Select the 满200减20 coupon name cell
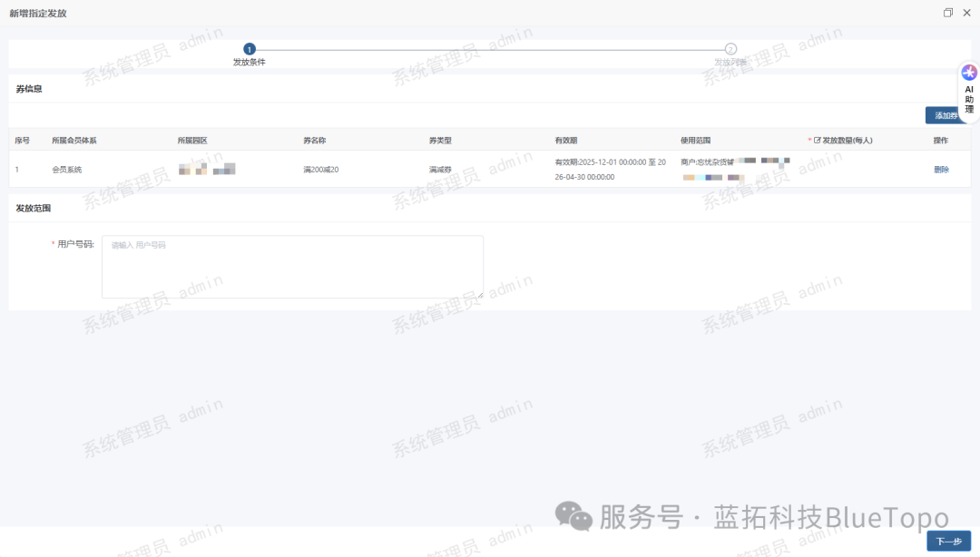 coord(321,170)
